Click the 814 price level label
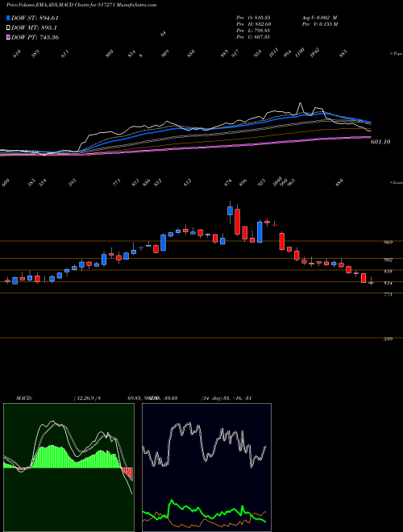The width and height of the screenshot is (403, 532). (x=388, y=283)
